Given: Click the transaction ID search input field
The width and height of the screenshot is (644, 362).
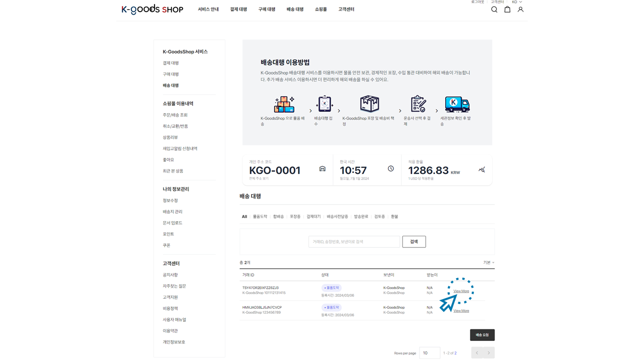Looking at the screenshot, I should click(x=354, y=242).
